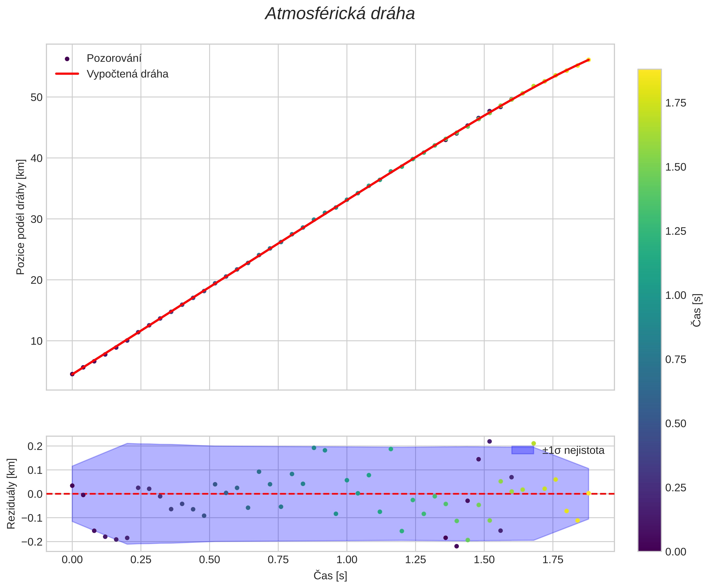Click the Atmosférická dráha chart title
This screenshot has width=709, height=588.
(340, 14)
